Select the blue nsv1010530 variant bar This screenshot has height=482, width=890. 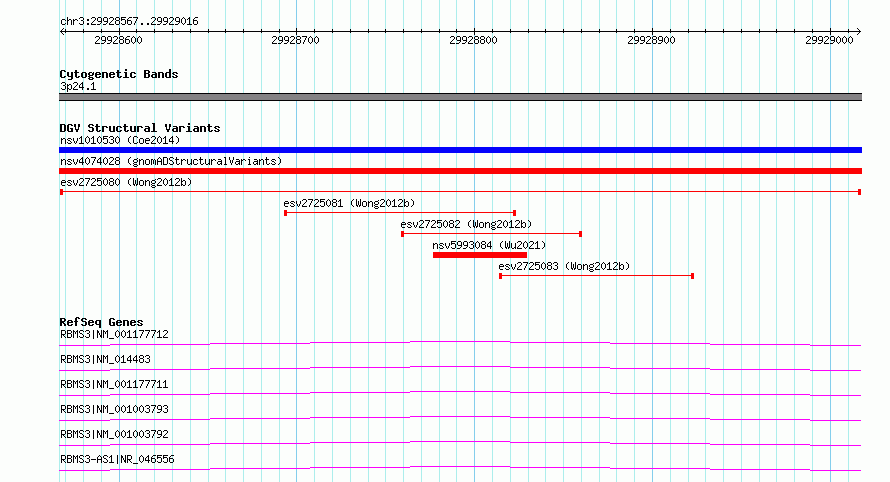[460, 150]
